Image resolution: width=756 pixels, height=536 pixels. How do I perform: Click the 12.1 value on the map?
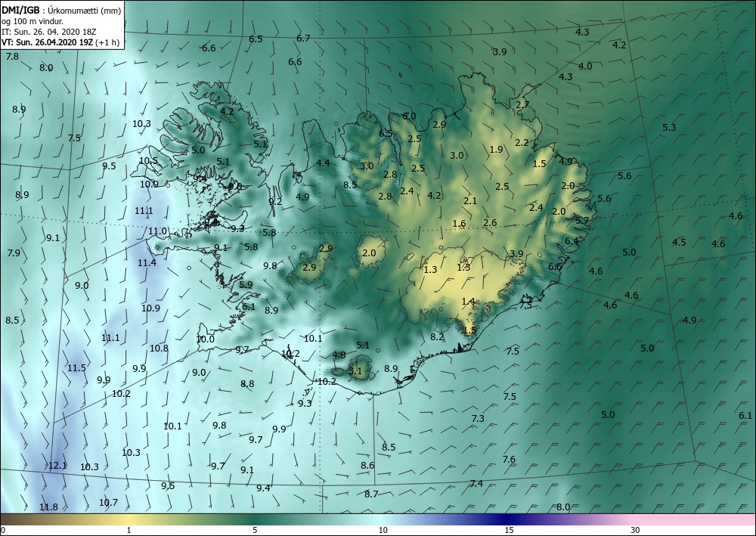[57, 466]
